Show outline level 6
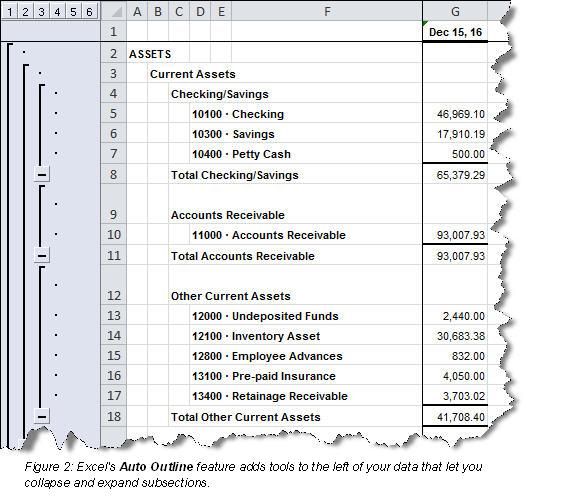Image resolution: width=580 pixels, height=501 pixels. [x=89, y=11]
